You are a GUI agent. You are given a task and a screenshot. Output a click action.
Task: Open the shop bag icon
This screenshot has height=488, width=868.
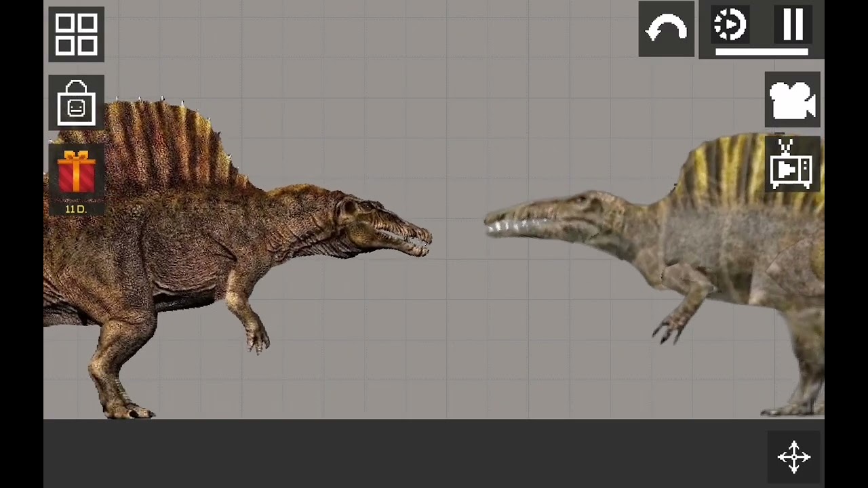[x=76, y=103]
